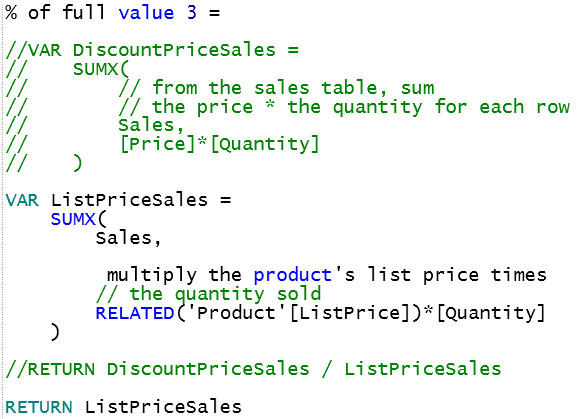Click comment 'the quantity sold'
580x419 pixels.
pos(225,294)
